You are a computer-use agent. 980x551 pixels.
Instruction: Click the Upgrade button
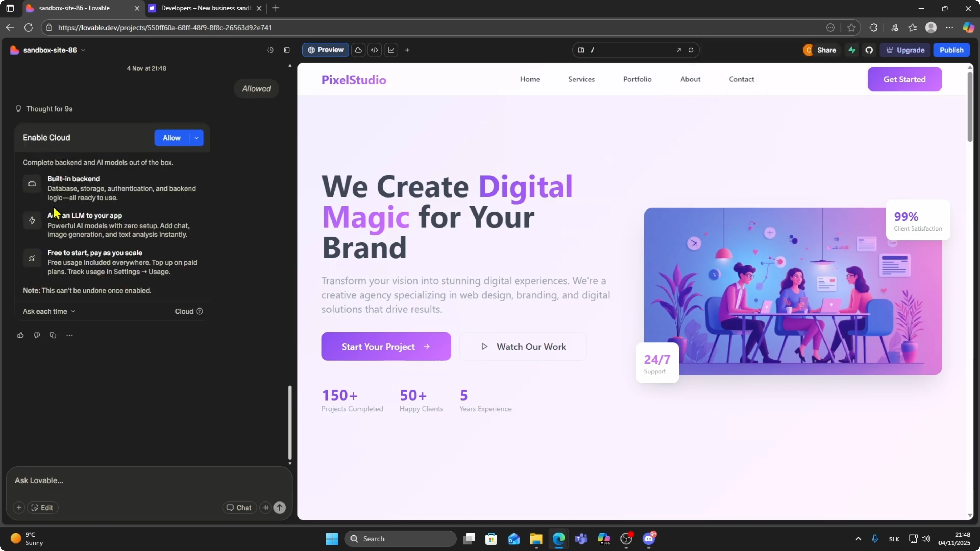click(x=905, y=50)
